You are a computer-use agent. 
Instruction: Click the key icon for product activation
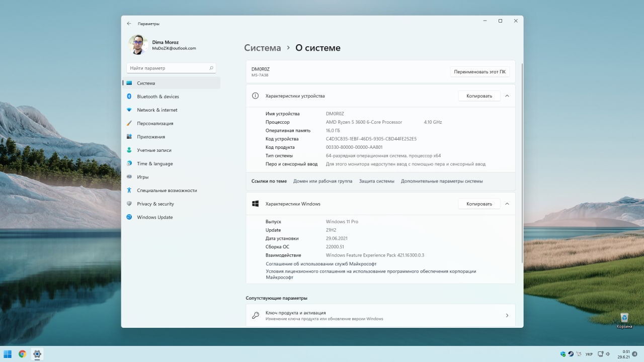tap(255, 315)
